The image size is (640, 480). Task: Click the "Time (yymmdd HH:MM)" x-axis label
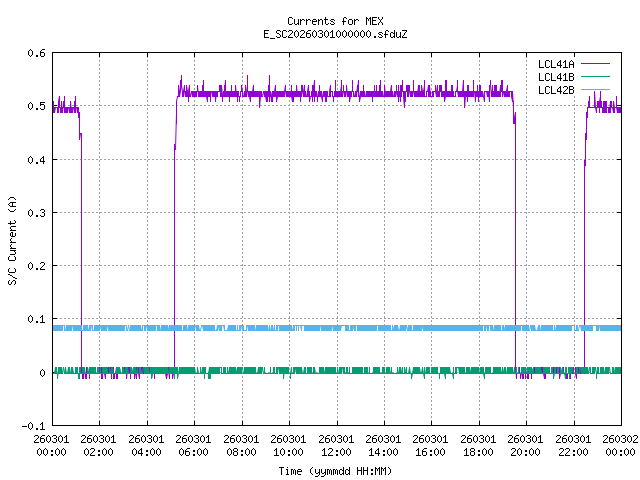(x=335, y=469)
